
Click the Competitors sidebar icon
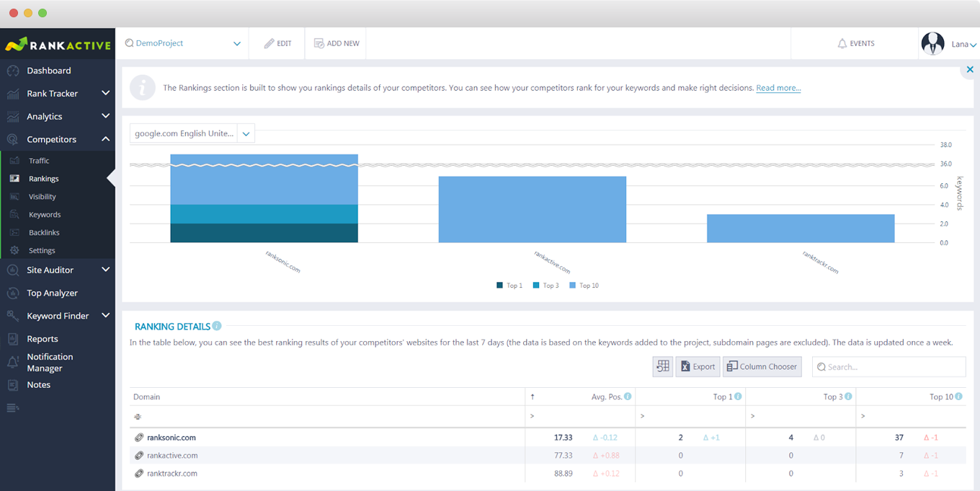[x=13, y=140]
